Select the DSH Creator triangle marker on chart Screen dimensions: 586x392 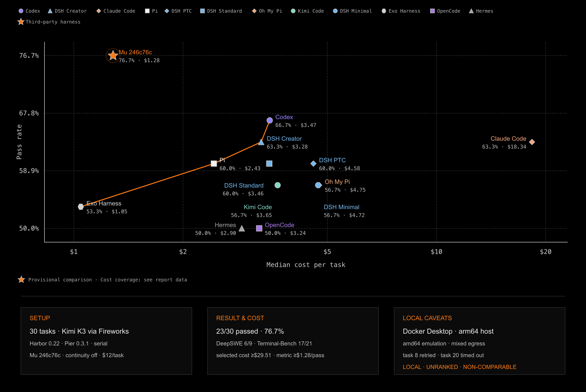click(261, 142)
